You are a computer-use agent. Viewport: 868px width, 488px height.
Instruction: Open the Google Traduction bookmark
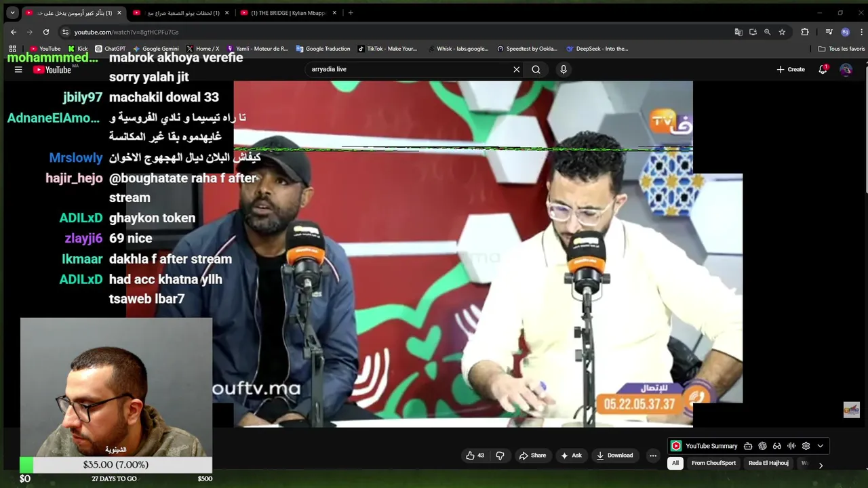[323, 49]
